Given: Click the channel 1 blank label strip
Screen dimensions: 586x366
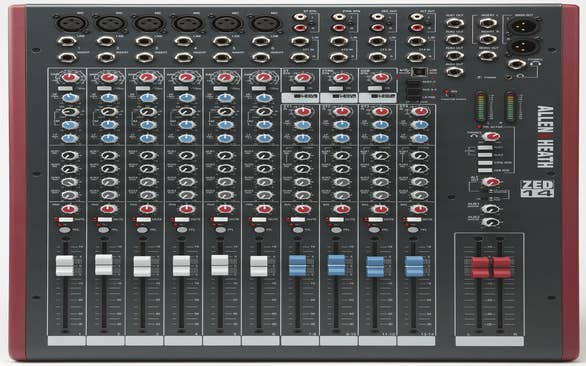Looking at the screenshot, I should click(x=67, y=341).
